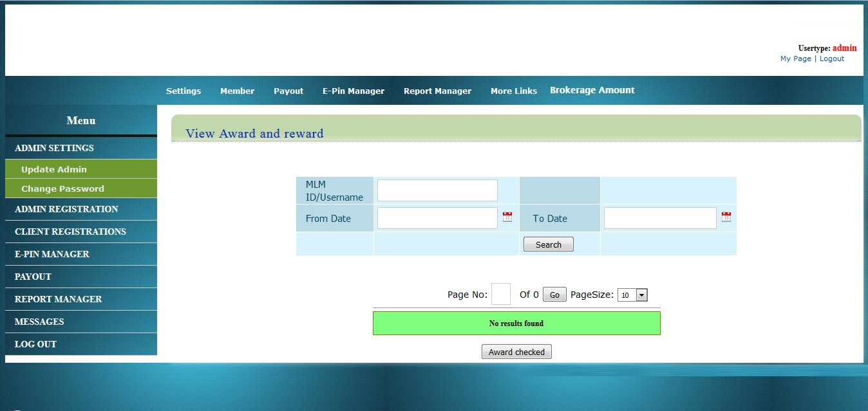Expand CLIENT REGISTRATIONS sidebar section
This screenshot has height=411, width=868.
(x=70, y=232)
